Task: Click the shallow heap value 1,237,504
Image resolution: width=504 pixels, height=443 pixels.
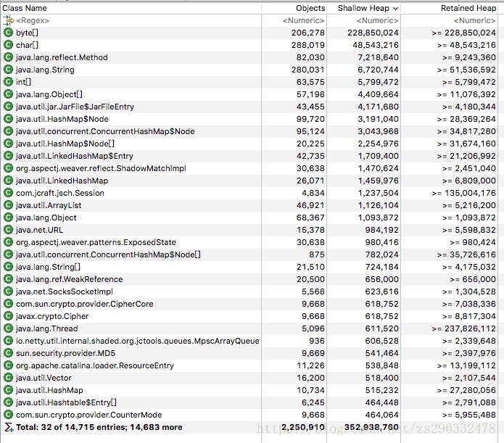Action: click(x=379, y=193)
